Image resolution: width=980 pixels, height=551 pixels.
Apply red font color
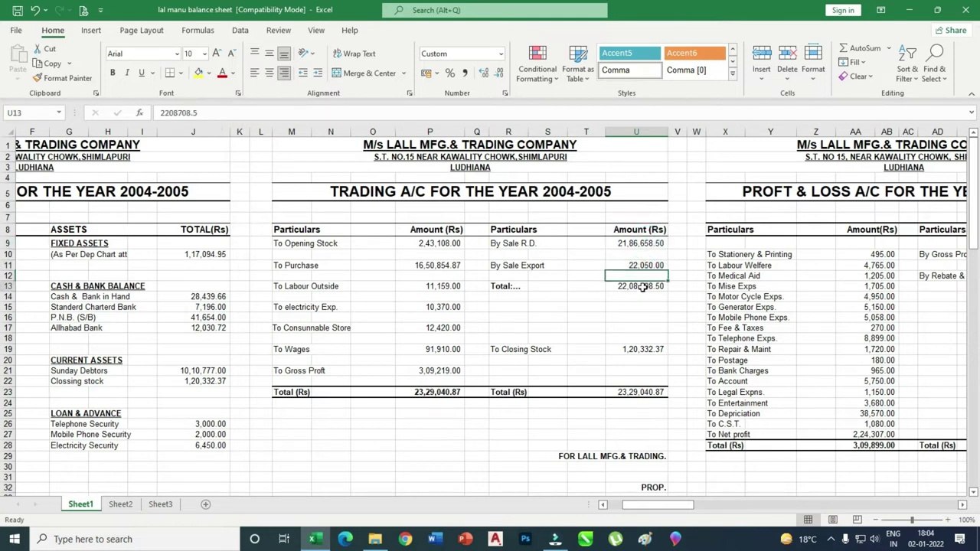222,73
